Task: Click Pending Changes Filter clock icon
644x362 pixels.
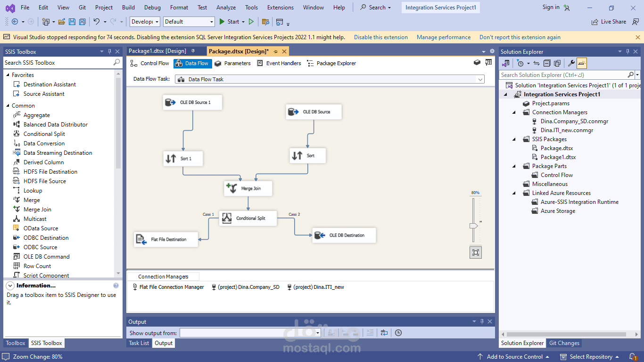Action: point(520,63)
